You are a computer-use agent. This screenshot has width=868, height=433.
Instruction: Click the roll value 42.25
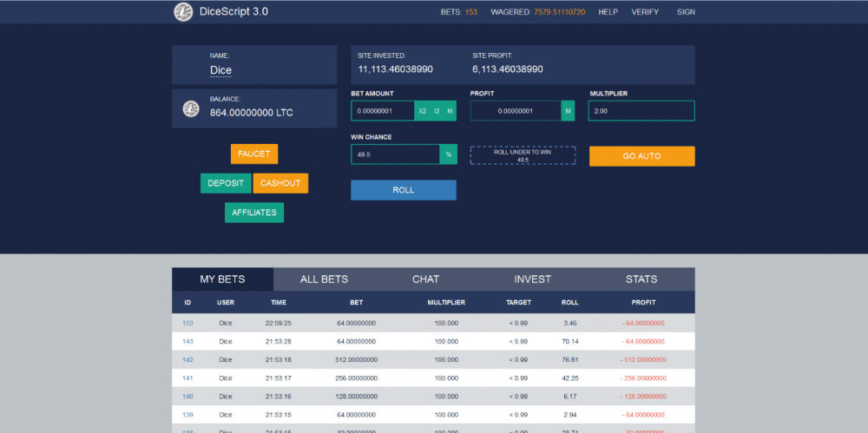pos(569,378)
